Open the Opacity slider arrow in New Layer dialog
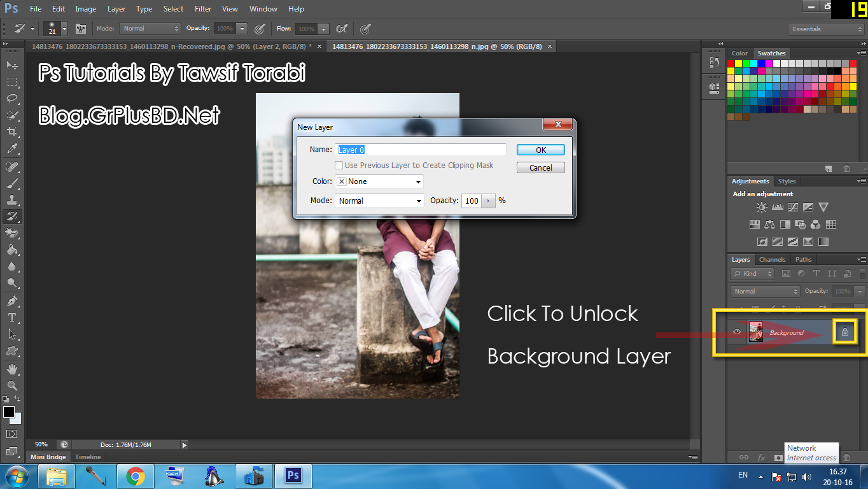Image resolution: width=868 pixels, height=489 pixels. pos(489,201)
